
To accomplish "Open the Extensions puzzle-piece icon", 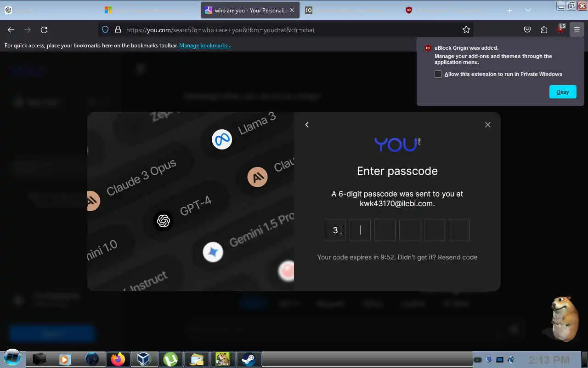I will point(544,29).
